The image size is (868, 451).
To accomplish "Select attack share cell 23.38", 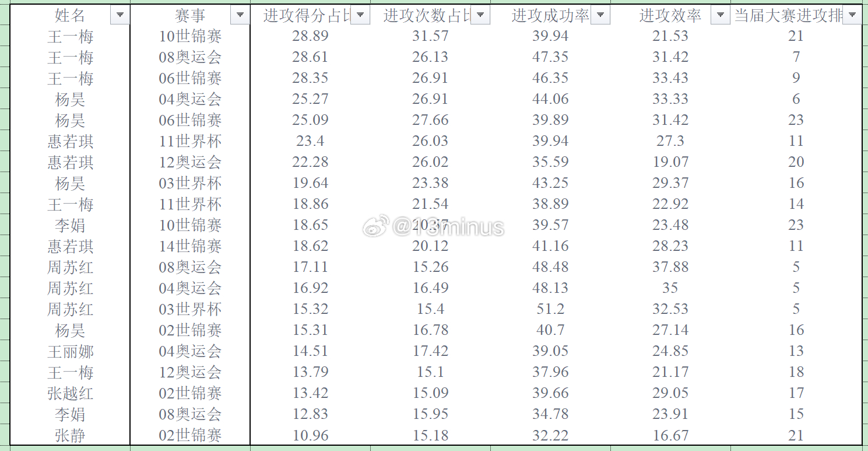I will (x=430, y=183).
